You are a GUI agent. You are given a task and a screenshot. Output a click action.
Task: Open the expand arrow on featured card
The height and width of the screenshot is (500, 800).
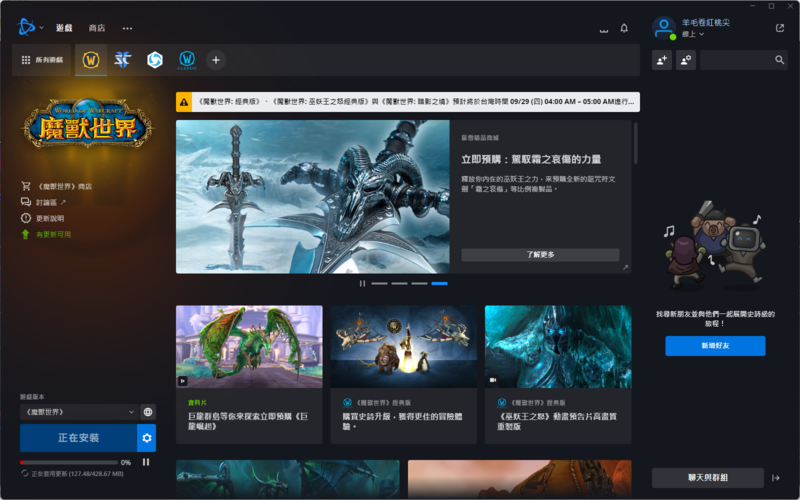click(x=626, y=267)
